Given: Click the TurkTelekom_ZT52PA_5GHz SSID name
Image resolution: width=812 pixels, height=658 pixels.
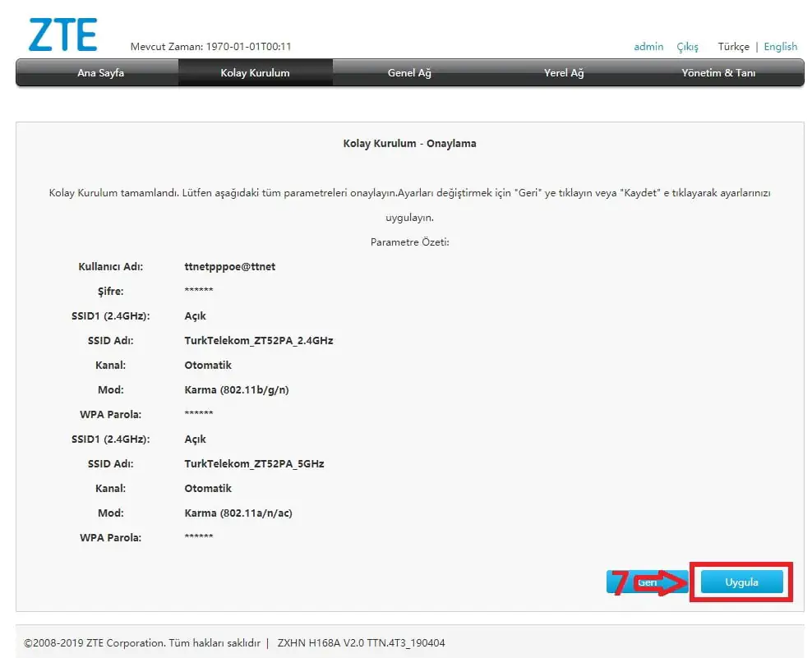Looking at the screenshot, I should pos(254,464).
